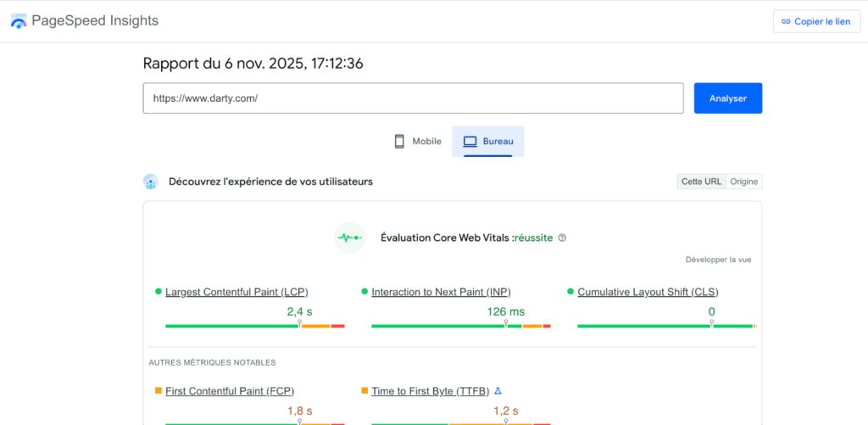Toggle to Cette URL data view
Image resolution: width=868 pixels, height=425 pixels.
tap(701, 182)
